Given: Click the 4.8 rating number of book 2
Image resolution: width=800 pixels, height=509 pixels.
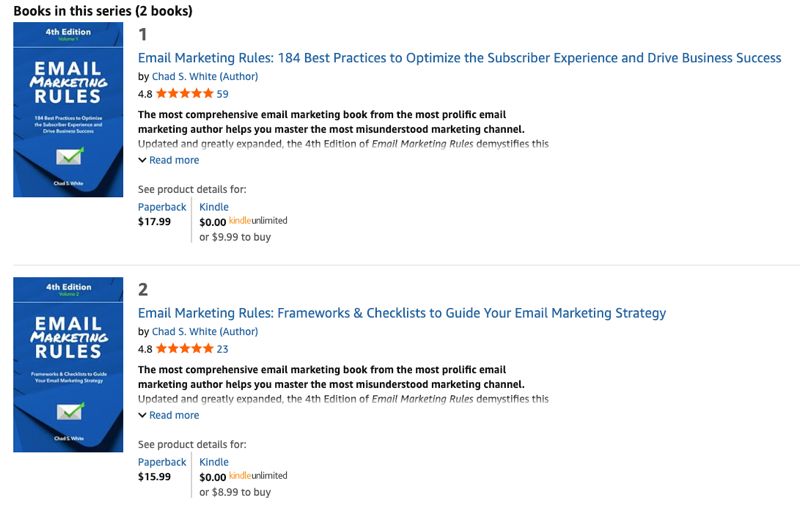Looking at the screenshot, I should tap(145, 349).
